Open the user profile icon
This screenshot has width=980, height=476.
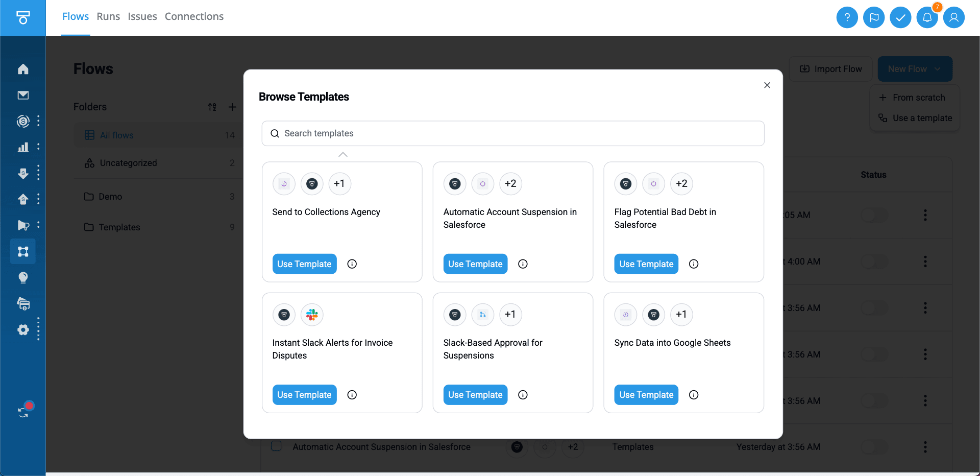click(953, 17)
